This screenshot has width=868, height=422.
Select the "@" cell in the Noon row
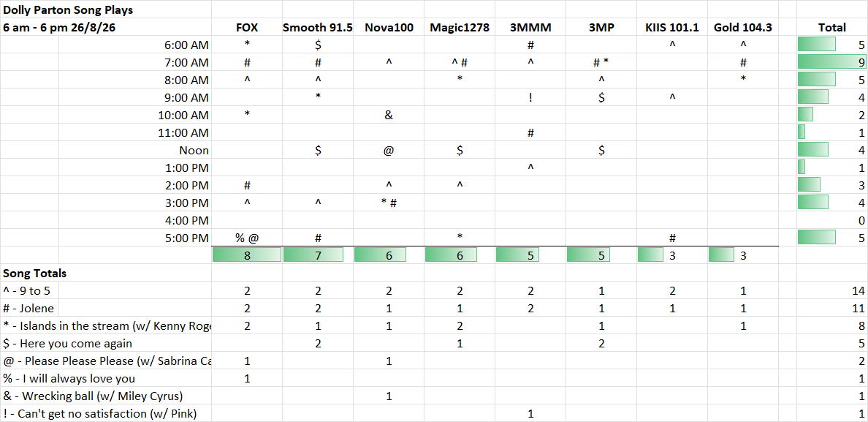coord(389,151)
